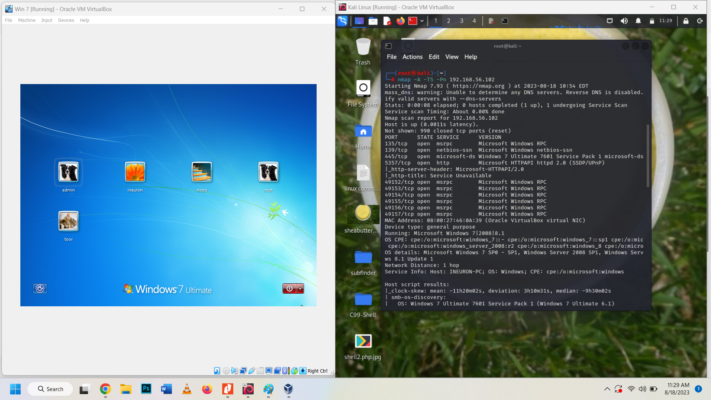Open Input menu in Win 7 VirtualBox window

pyautogui.click(x=47, y=20)
